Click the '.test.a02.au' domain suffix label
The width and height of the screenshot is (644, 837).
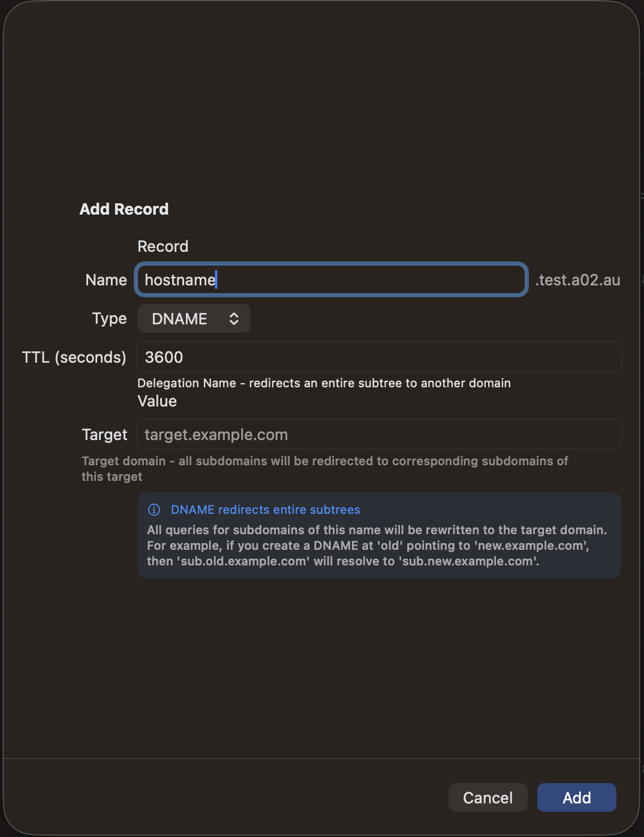[578, 279]
